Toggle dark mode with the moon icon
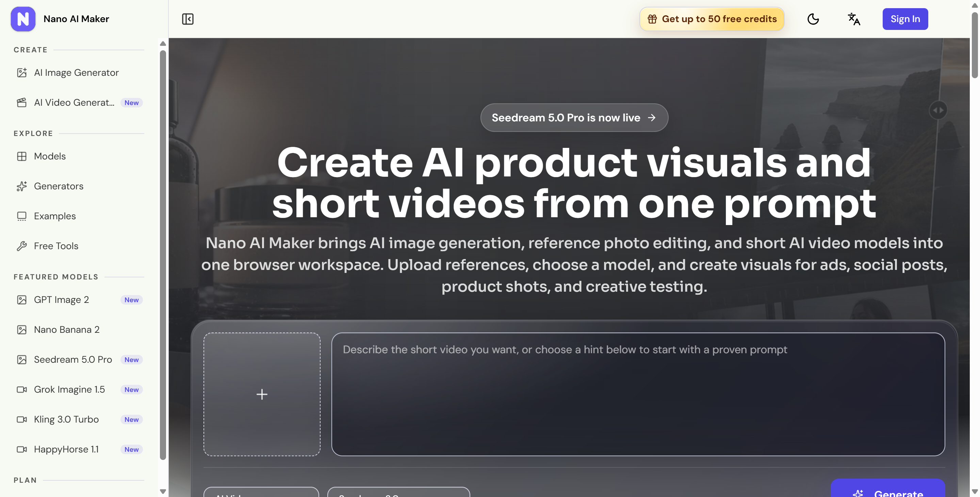Screen dimensions: 980x497 (813, 19)
